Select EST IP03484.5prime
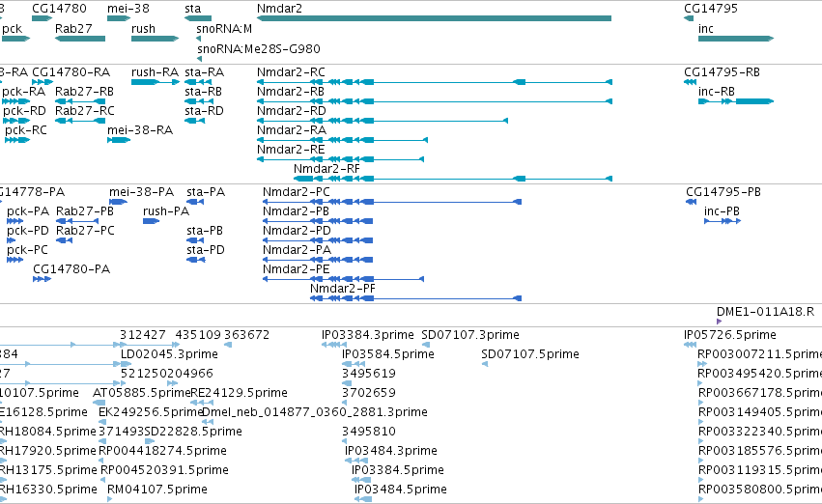 coord(363,499)
